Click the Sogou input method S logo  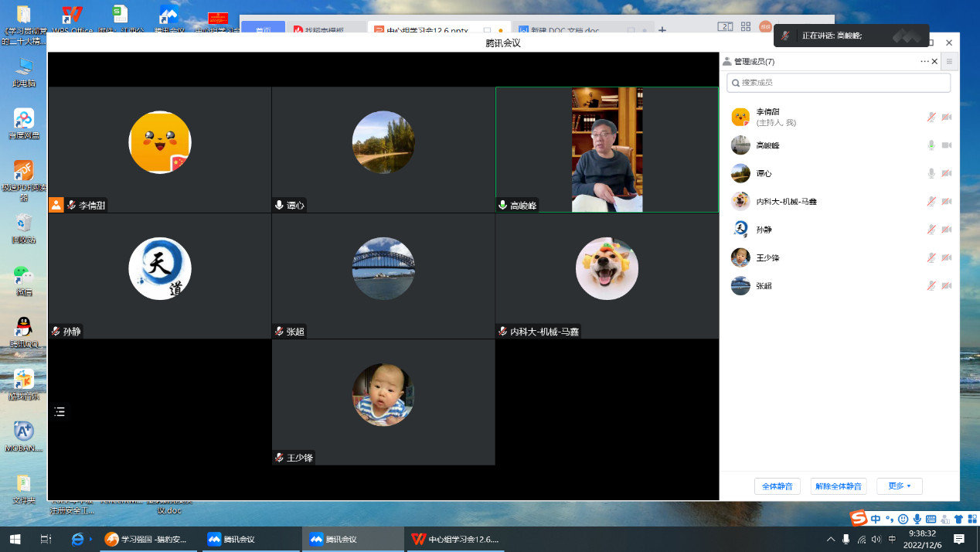858,518
